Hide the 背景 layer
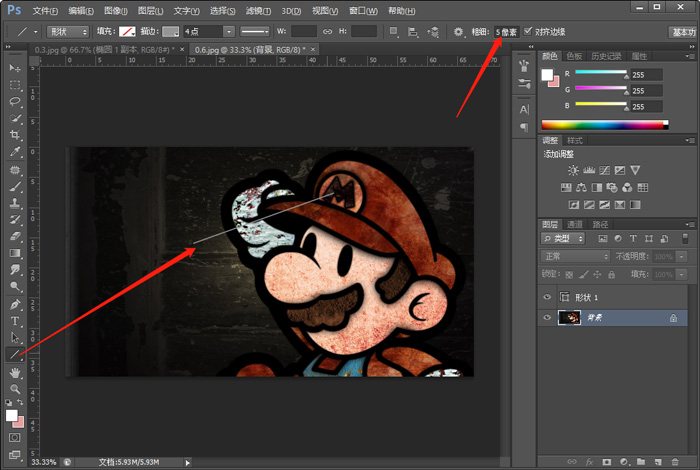Viewport: 700px width, 470px height. coord(547,318)
